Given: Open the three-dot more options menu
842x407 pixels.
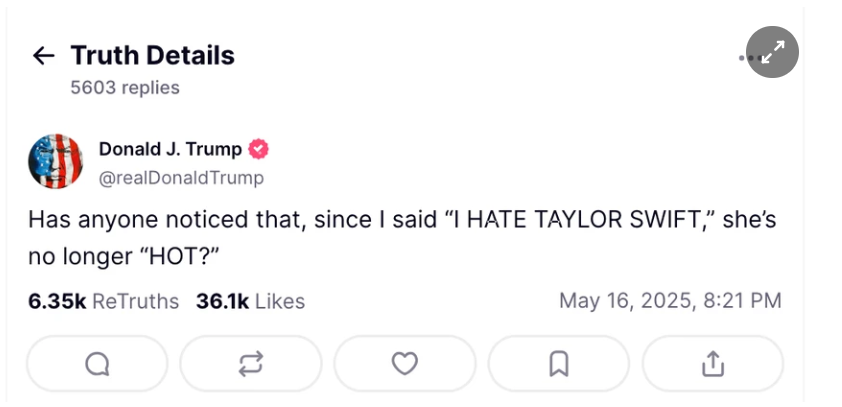Looking at the screenshot, I should tap(745, 58).
